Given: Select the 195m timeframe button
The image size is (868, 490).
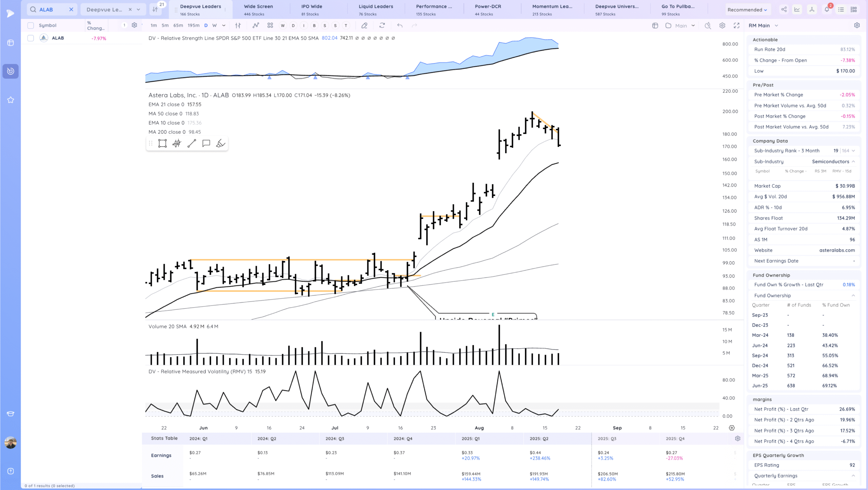Looking at the screenshot, I should click(x=194, y=25).
